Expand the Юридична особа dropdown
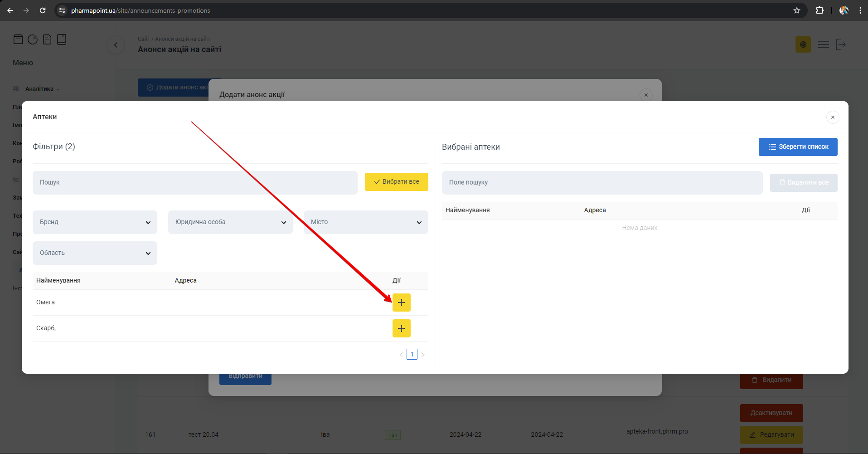 [x=230, y=222]
